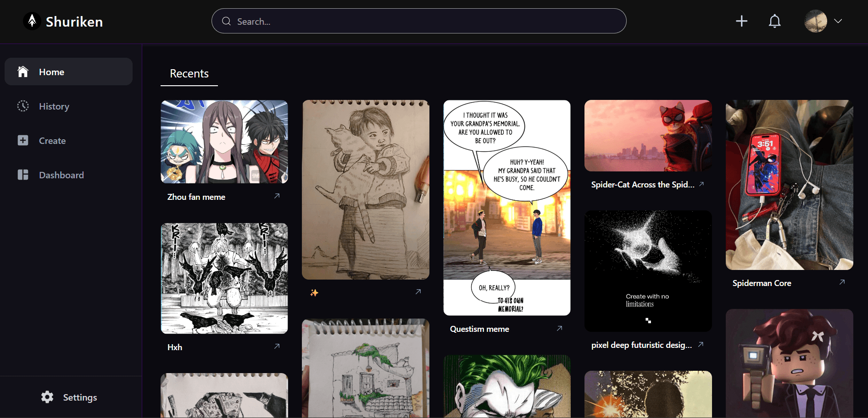This screenshot has width=868, height=418.
Task: Focus the Search input field
Action: click(x=419, y=21)
